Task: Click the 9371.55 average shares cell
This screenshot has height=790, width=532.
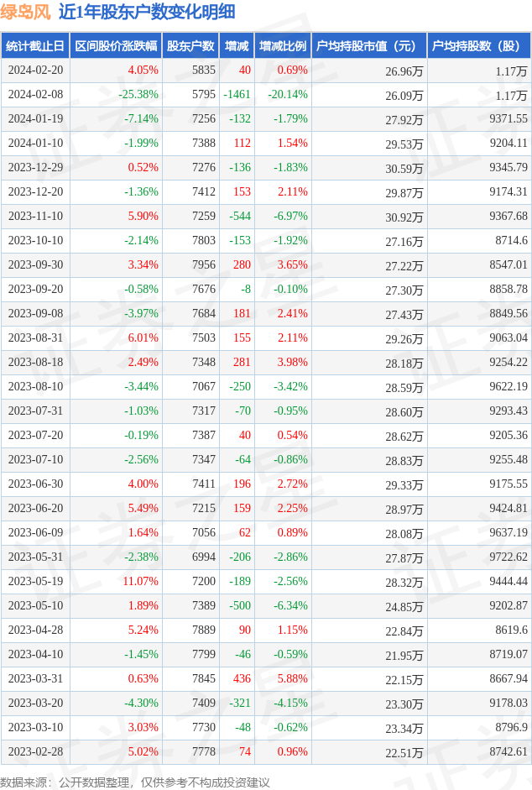Action: pyautogui.click(x=509, y=119)
